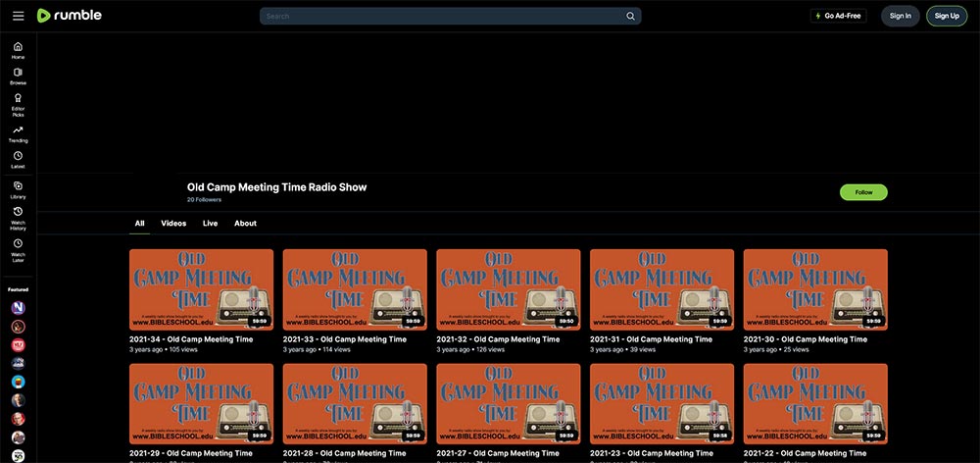This screenshot has width=980, height=463.
Task: Select the All tab
Action: (139, 224)
